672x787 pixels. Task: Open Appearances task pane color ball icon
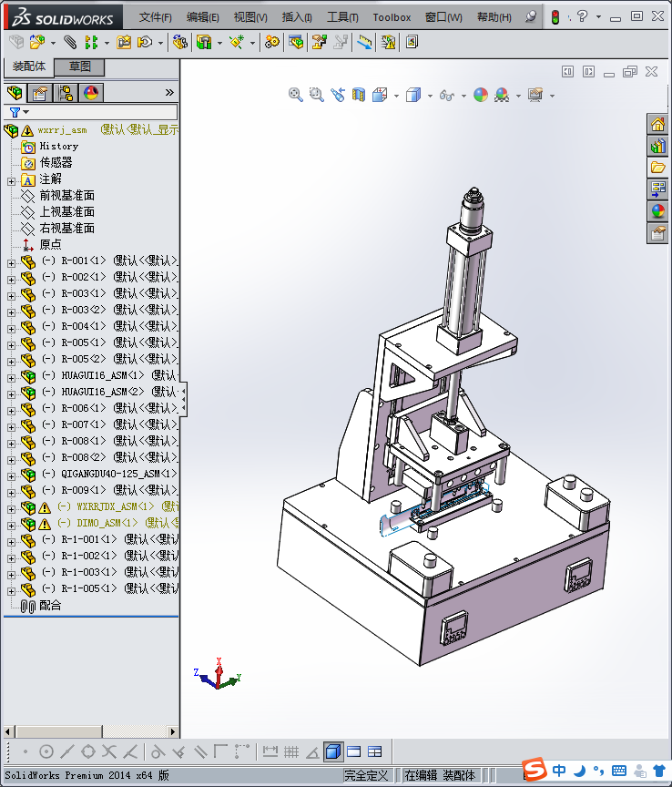657,210
